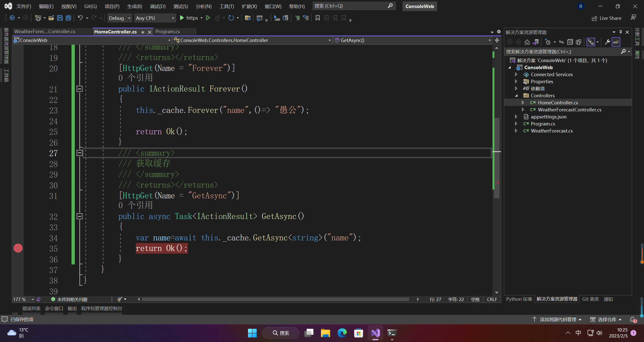Screen dimensions: 644x342
Task: Switch to the Program.cs tab
Action: (167, 32)
